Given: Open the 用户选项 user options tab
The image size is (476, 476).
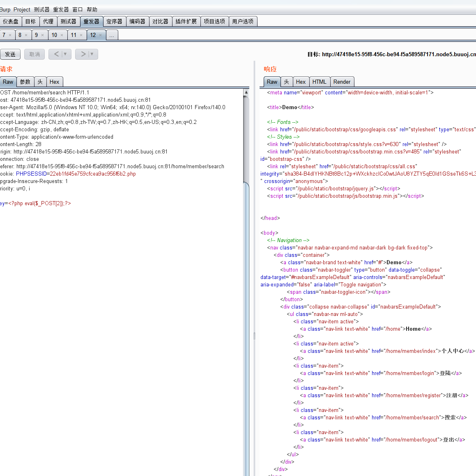Looking at the screenshot, I should 243,21.
